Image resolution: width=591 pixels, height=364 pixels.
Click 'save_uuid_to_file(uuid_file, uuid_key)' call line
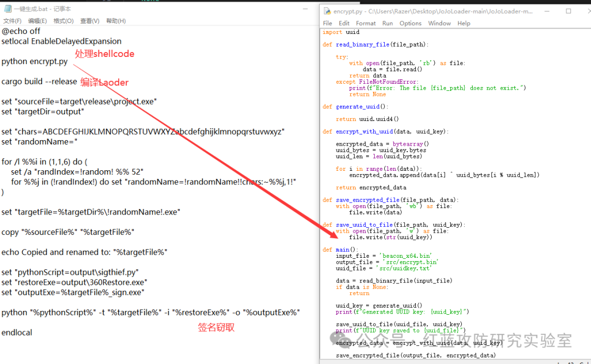coord(399,325)
